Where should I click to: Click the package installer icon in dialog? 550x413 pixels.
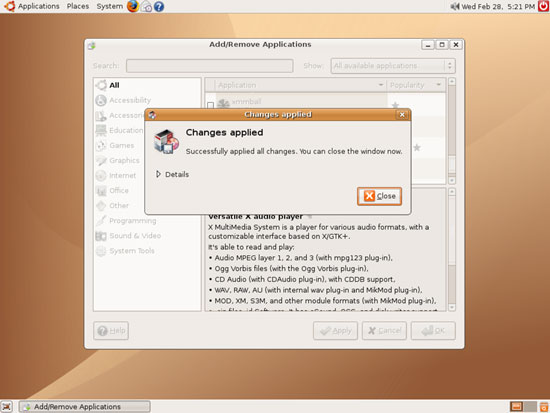pos(167,141)
